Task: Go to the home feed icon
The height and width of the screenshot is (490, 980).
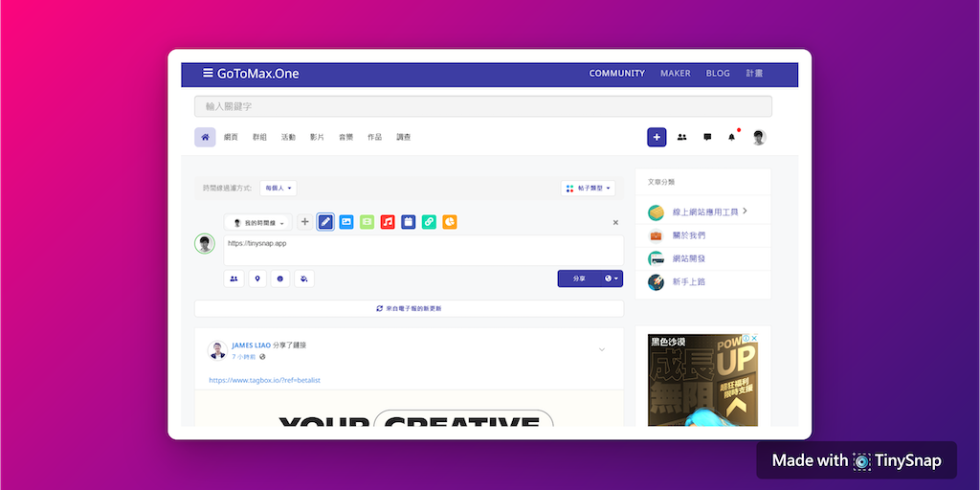Action: tap(205, 137)
